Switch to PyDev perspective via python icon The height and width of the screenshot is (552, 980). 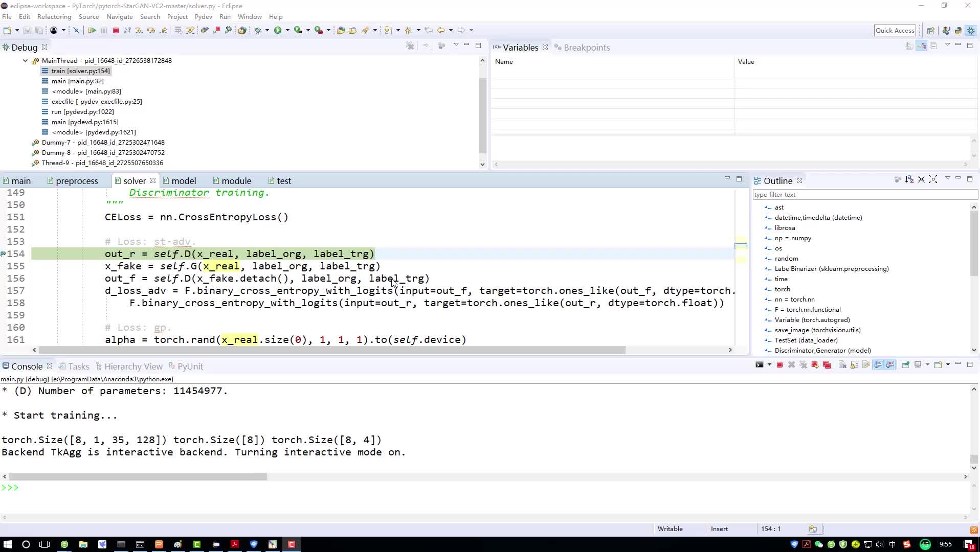(x=958, y=30)
